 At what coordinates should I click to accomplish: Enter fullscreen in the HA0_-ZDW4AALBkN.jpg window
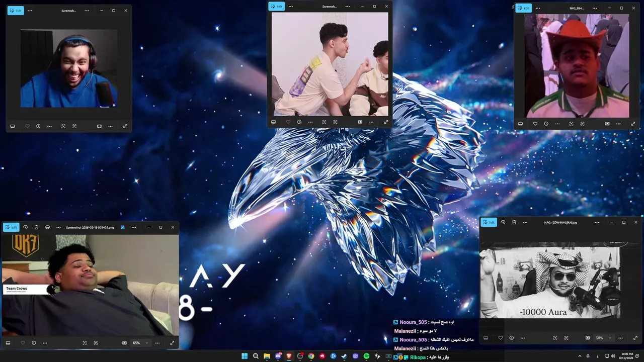pos(635,338)
